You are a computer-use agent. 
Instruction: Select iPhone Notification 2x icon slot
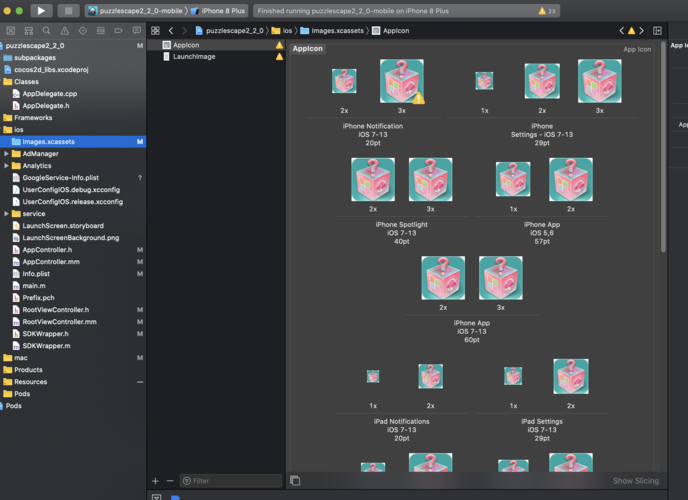click(x=344, y=81)
